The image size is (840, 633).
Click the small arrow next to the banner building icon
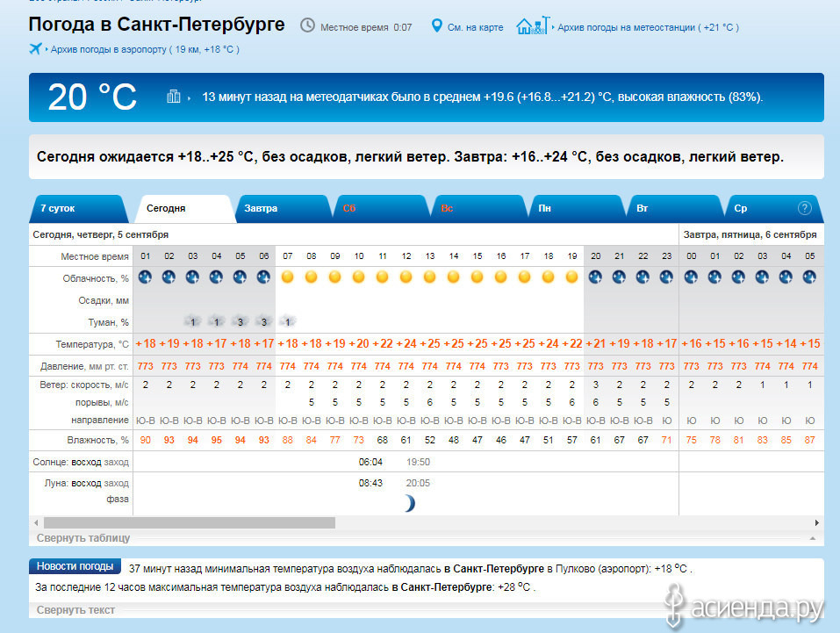[x=189, y=98]
